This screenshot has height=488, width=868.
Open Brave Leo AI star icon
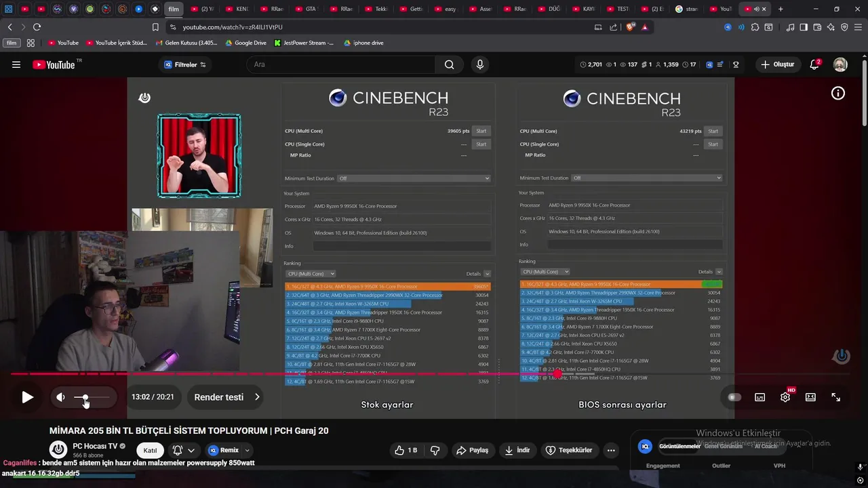[x=831, y=27]
